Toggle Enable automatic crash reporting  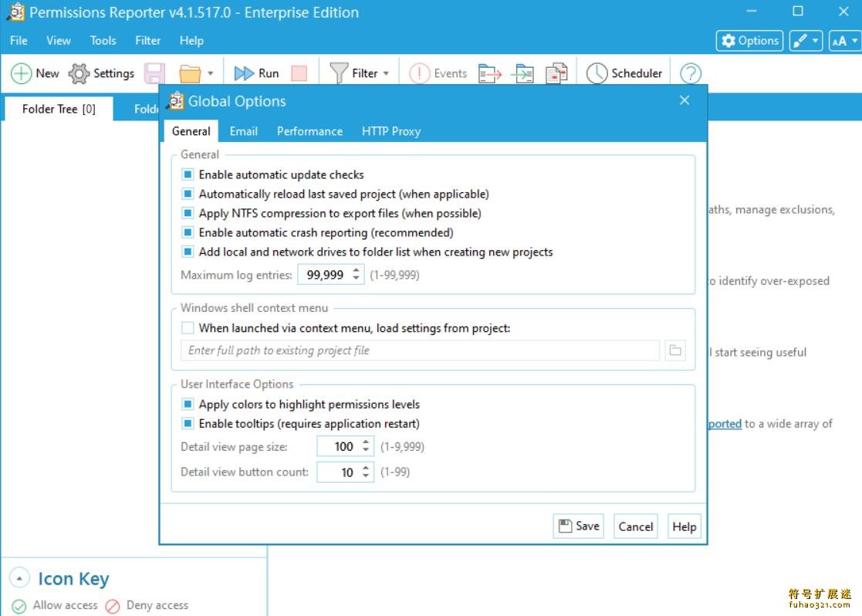(x=188, y=232)
